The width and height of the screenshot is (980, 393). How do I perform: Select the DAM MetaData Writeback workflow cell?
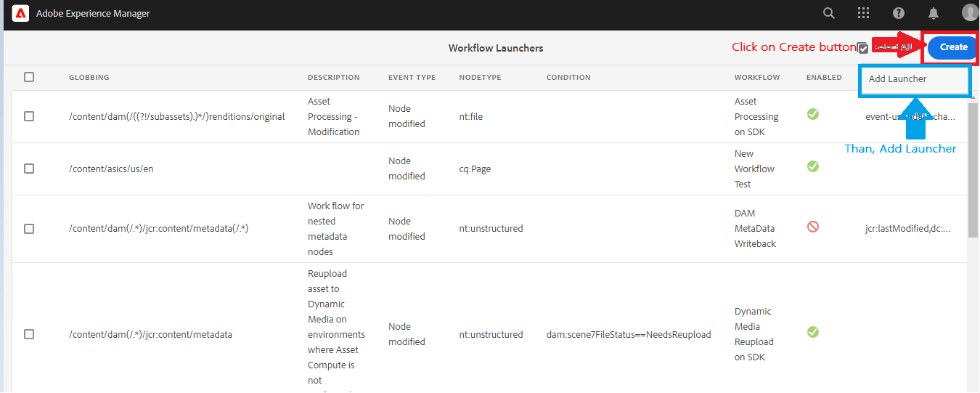(x=755, y=229)
